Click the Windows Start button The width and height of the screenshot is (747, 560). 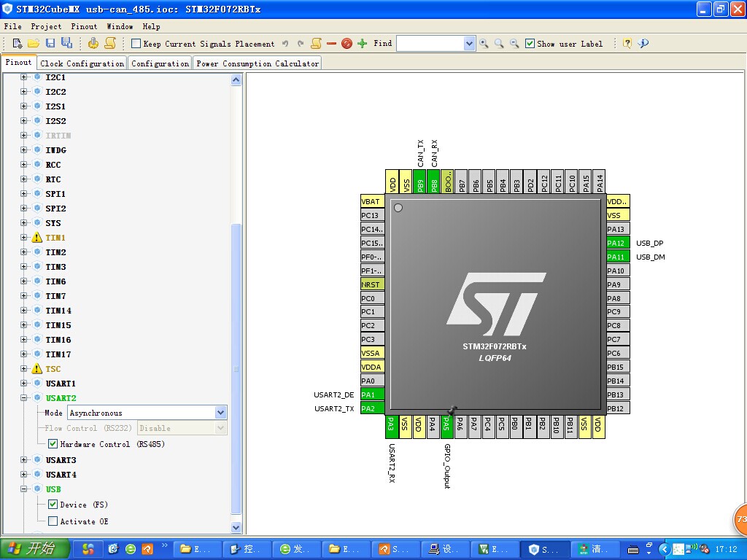pyautogui.click(x=35, y=548)
